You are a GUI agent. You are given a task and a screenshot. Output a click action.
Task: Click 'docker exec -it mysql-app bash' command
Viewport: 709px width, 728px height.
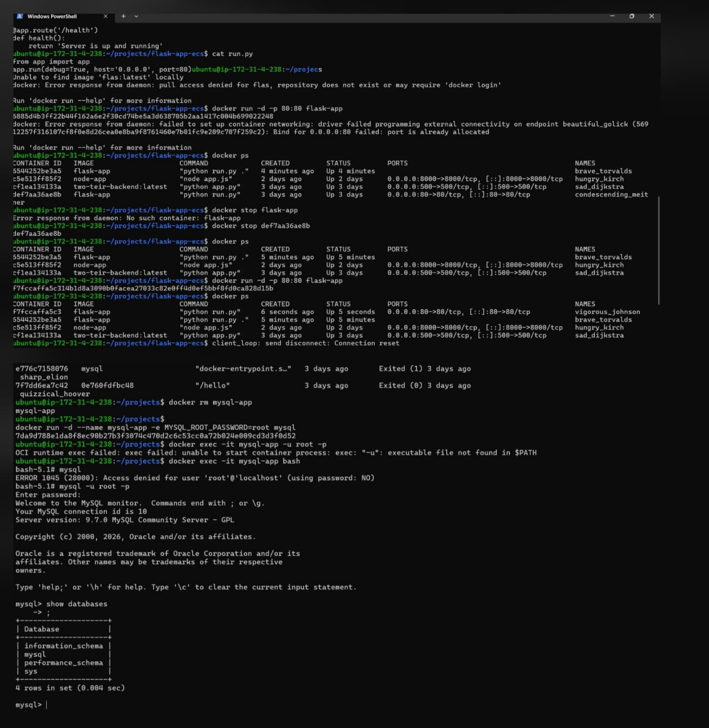coord(234,461)
